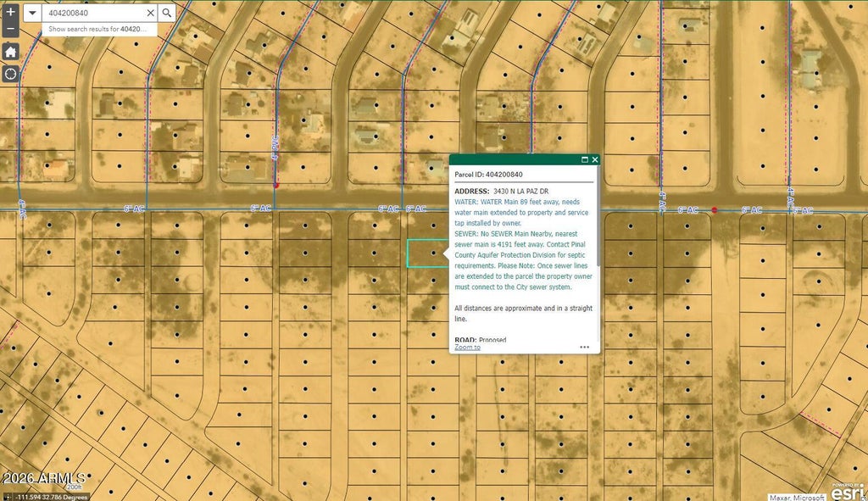Zoom out with the minus button
Image resolution: width=868 pixels, height=501 pixels.
10,29
